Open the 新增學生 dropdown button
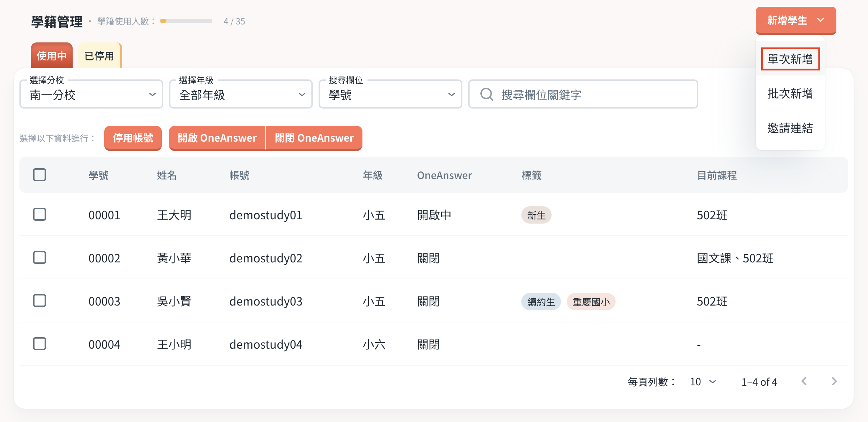 coord(796,20)
